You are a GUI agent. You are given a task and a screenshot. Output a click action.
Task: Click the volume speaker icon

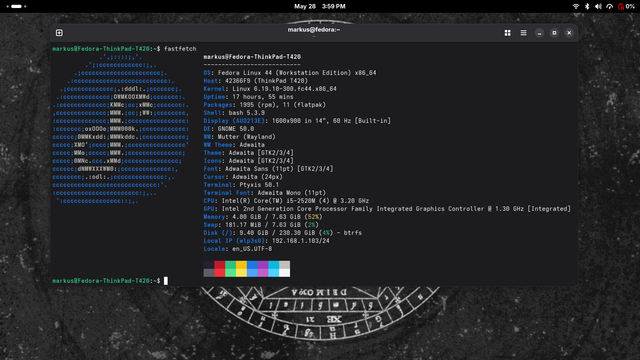pyautogui.click(x=598, y=6)
